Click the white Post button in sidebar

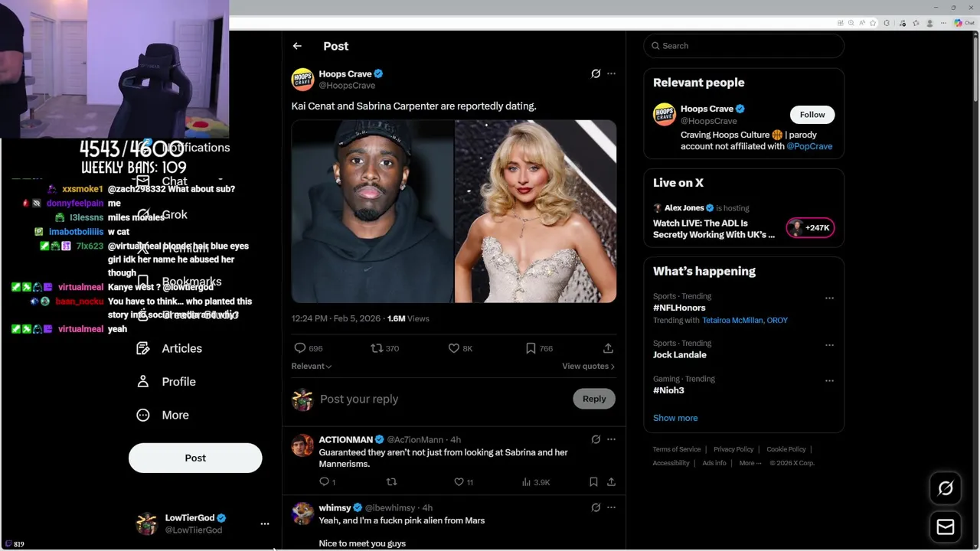tap(195, 458)
